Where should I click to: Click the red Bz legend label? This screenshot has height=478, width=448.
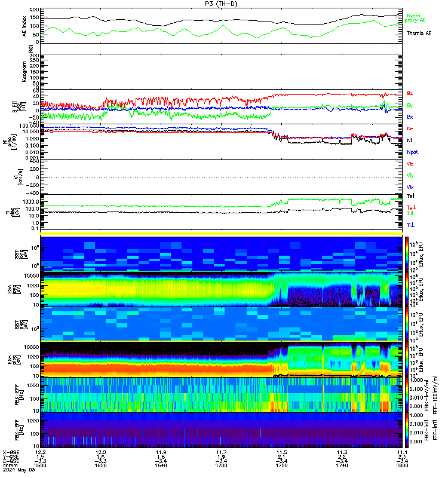(410, 94)
